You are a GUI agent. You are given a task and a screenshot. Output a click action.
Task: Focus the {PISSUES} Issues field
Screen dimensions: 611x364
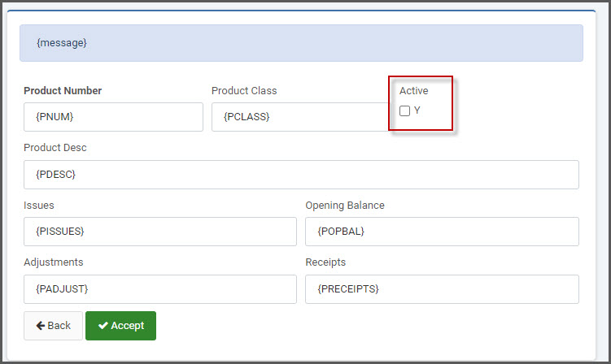click(160, 232)
